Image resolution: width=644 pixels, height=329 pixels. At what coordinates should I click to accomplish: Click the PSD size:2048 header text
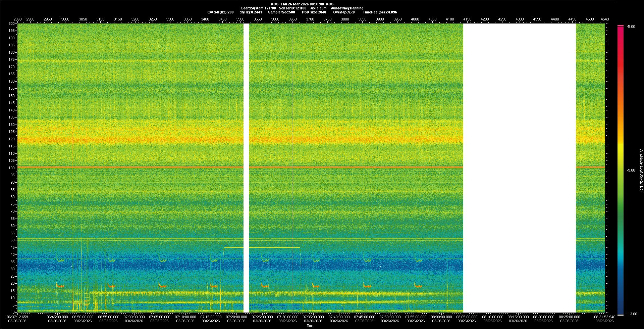click(314, 12)
